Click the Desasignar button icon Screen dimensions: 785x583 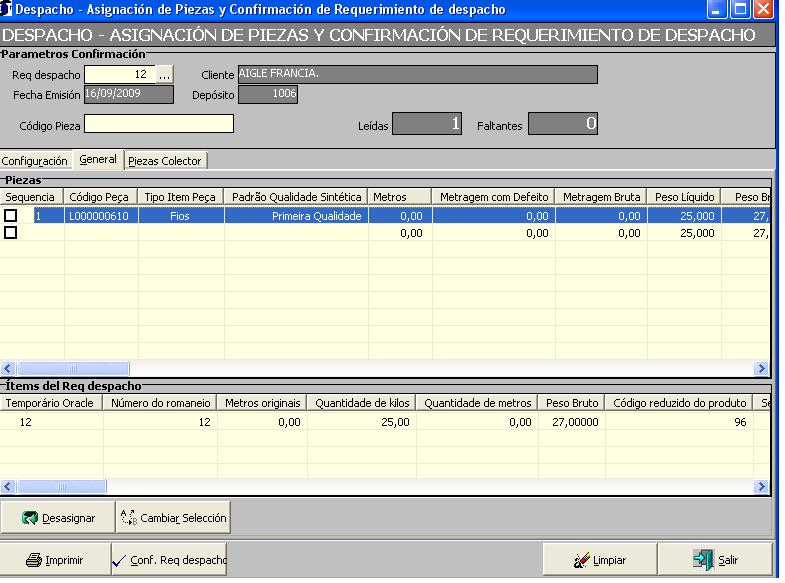point(31,519)
